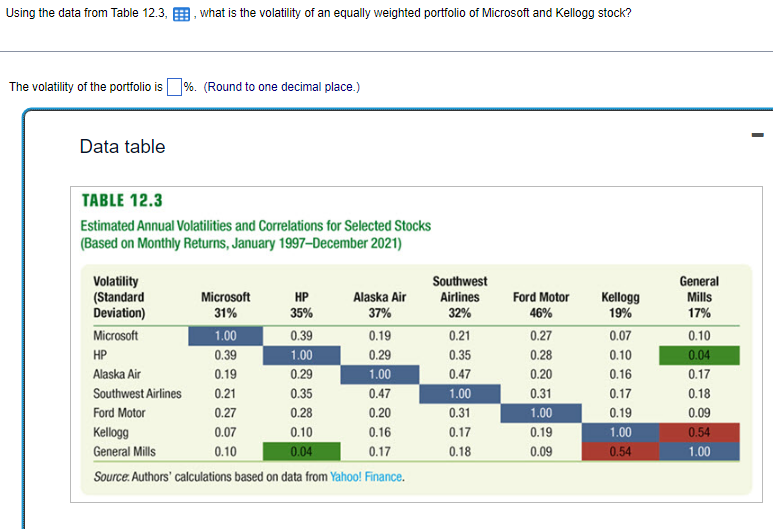Click the TABLE 12.3 heading
This screenshot has width=773, height=529.
tap(122, 201)
